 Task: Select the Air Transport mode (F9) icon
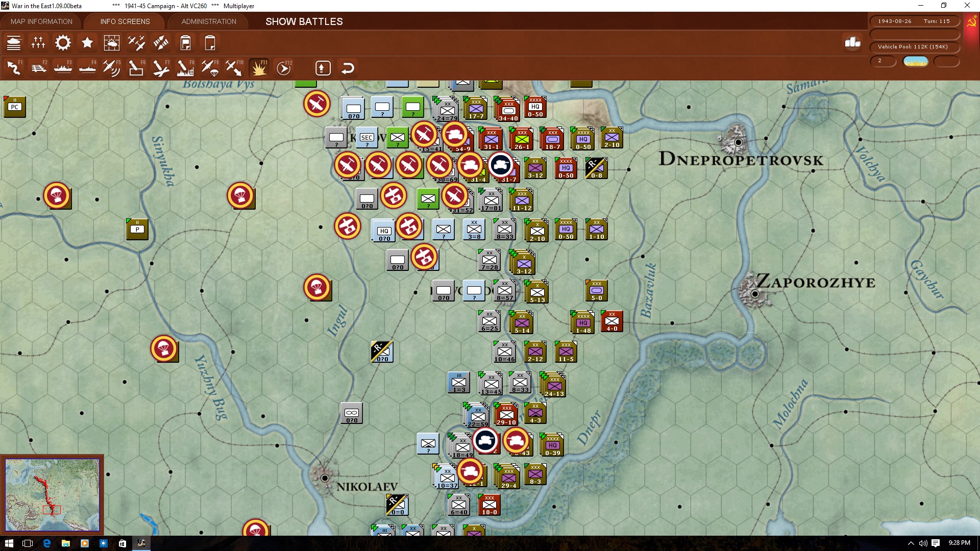coord(210,68)
